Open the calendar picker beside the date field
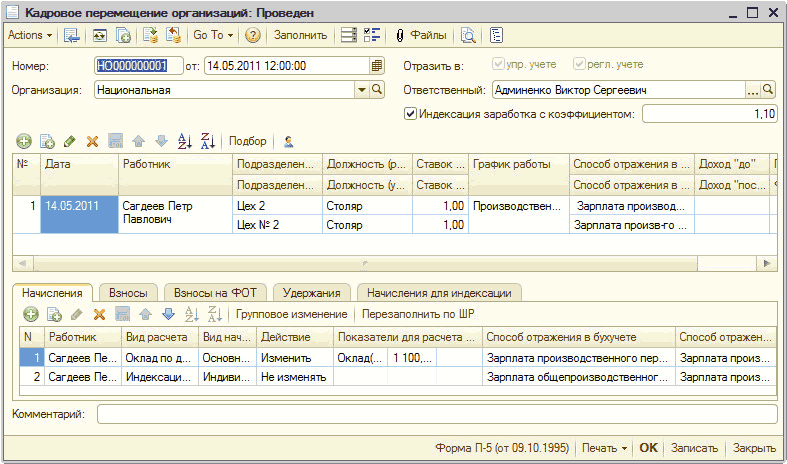 [x=377, y=66]
